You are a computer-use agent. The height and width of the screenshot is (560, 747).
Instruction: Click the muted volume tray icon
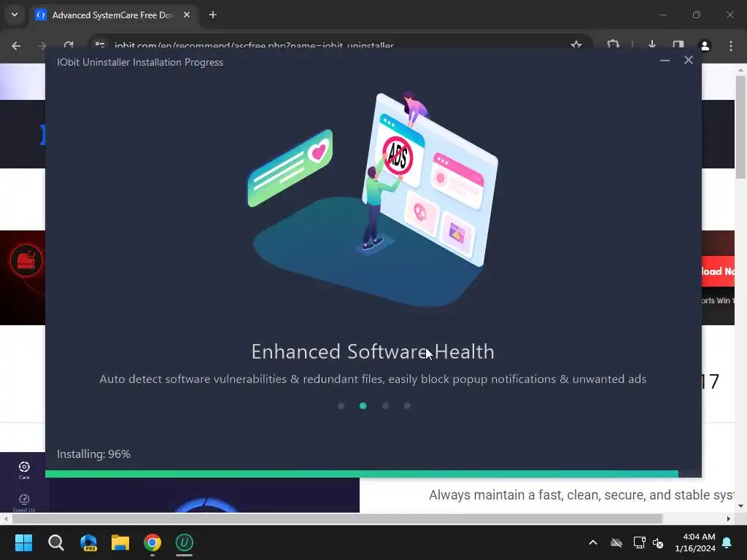[x=658, y=542]
